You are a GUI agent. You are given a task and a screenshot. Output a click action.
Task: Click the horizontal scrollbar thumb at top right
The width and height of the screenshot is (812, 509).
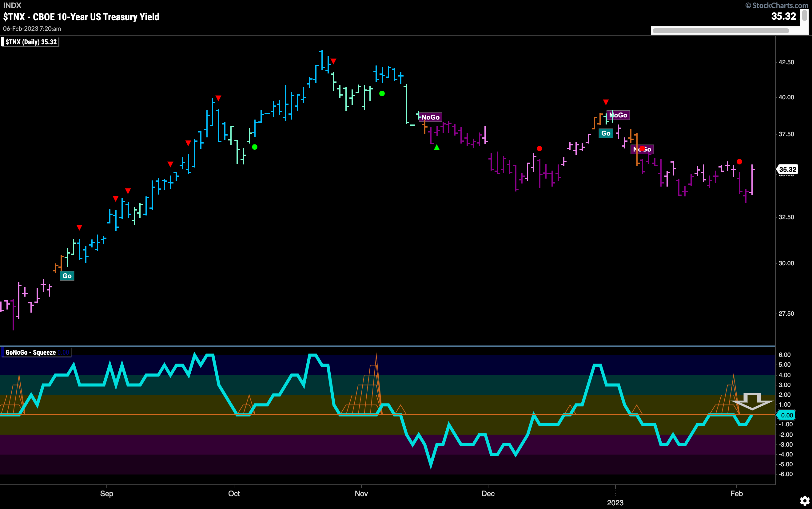pos(720,31)
